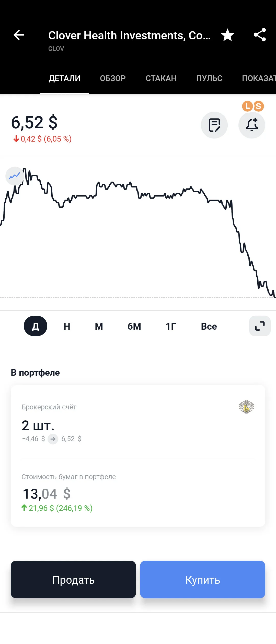The height and width of the screenshot is (644, 276).
Task: Expand chart to fullscreen
Action: point(260,326)
